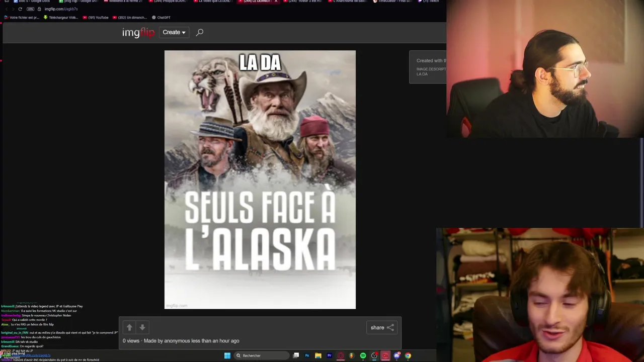
Task: Open the red highlighted app in taskbar
Action: pos(385,355)
